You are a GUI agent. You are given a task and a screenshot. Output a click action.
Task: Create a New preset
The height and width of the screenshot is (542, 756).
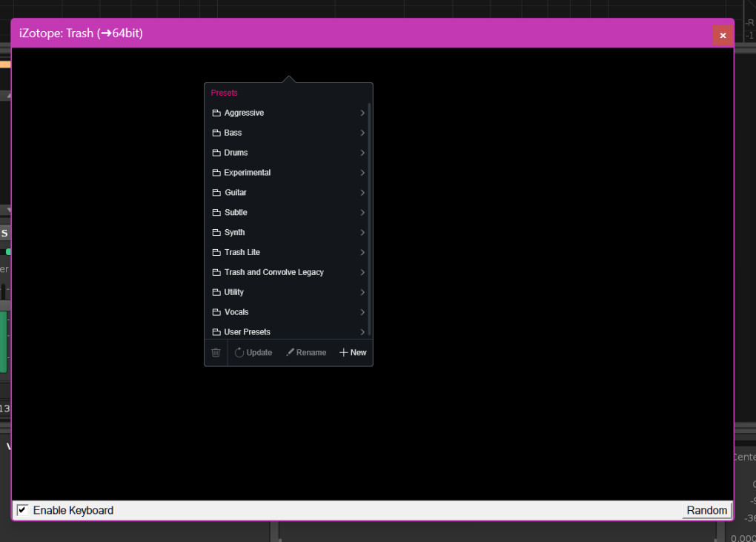tap(353, 352)
